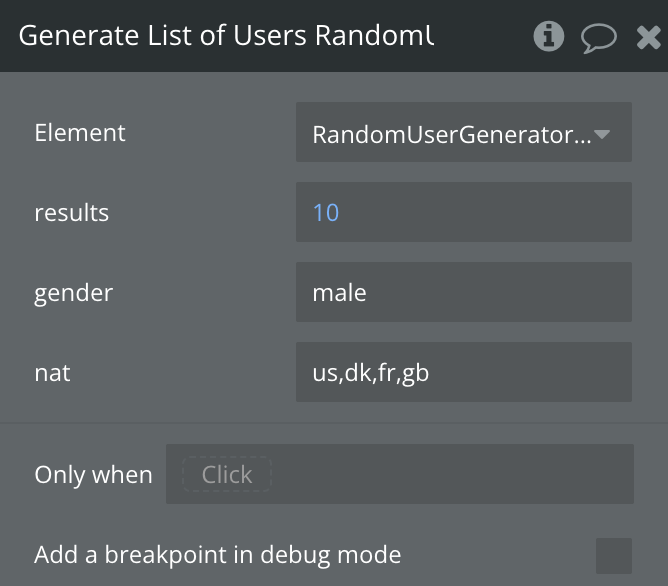Open the RandomUserGenerator element dropdown
Image resolution: width=668 pixels, height=586 pixels.
click(x=452, y=133)
